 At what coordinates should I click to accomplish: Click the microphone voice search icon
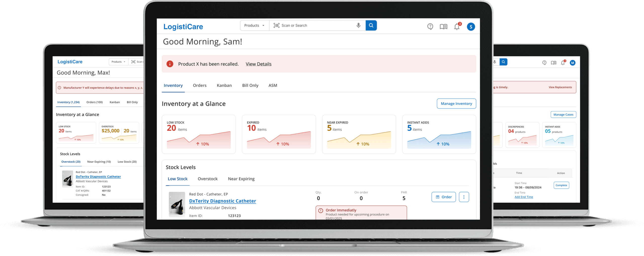click(358, 25)
